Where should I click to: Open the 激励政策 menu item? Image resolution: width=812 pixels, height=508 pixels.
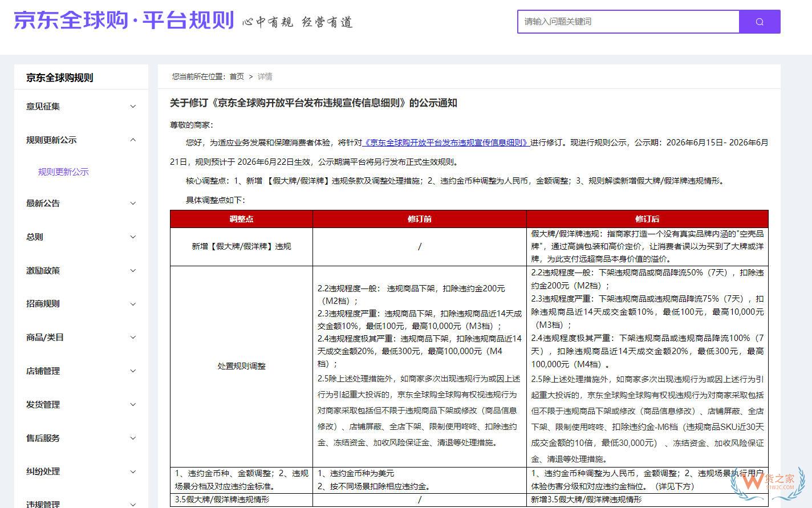coord(43,270)
